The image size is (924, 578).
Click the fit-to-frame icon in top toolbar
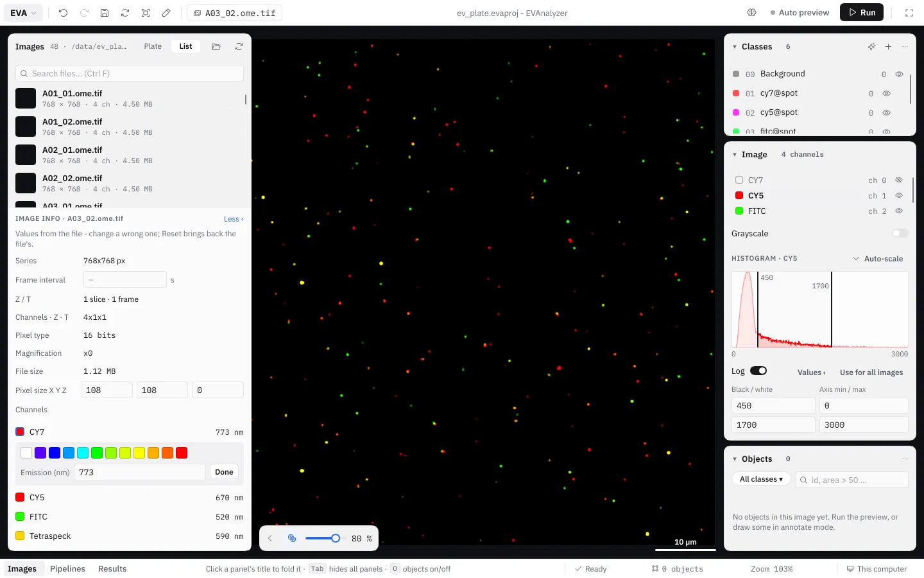[x=146, y=13]
